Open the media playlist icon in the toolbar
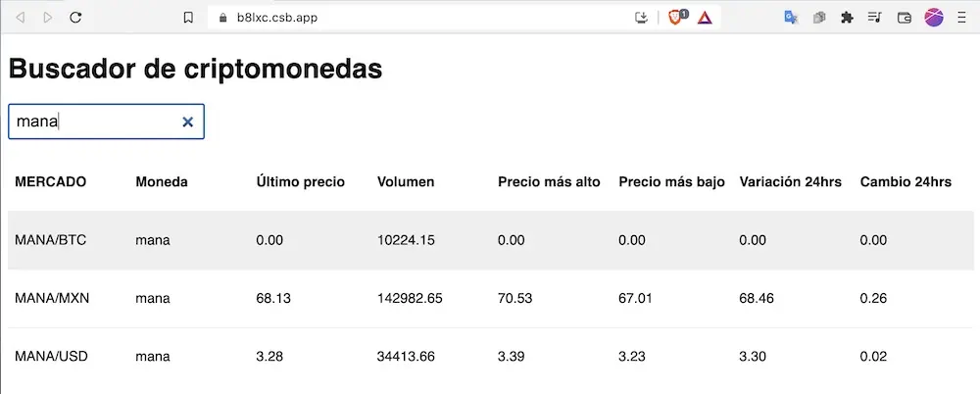This screenshot has width=980, height=394. (x=874, y=18)
